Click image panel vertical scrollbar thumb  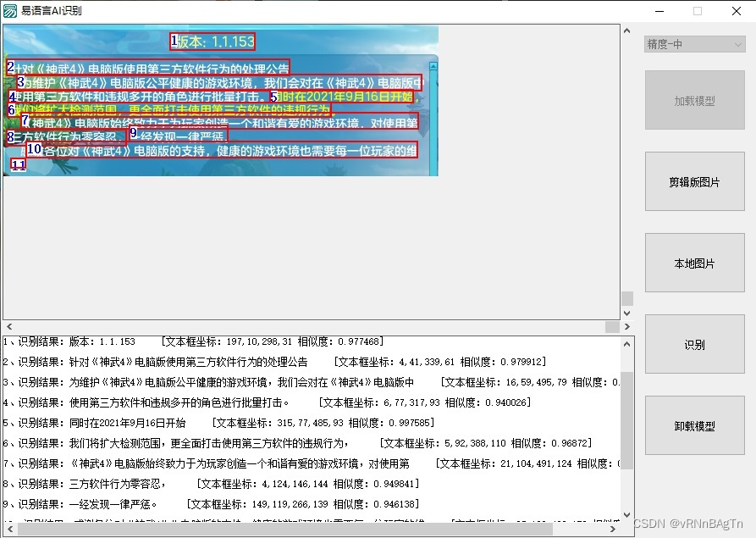point(626,298)
